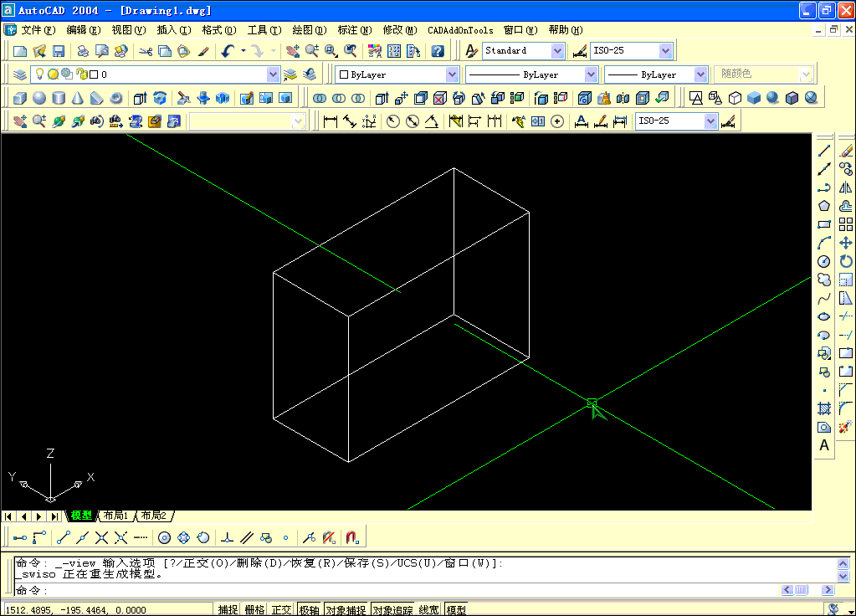Toggle 正交 ortho mode
The height and width of the screenshot is (616, 856).
(x=282, y=609)
